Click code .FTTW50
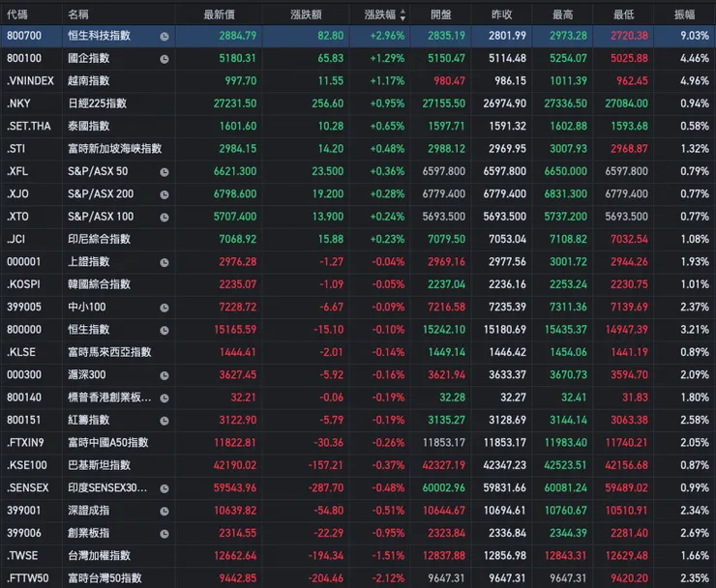The width and height of the screenshot is (716, 588). (x=27, y=578)
